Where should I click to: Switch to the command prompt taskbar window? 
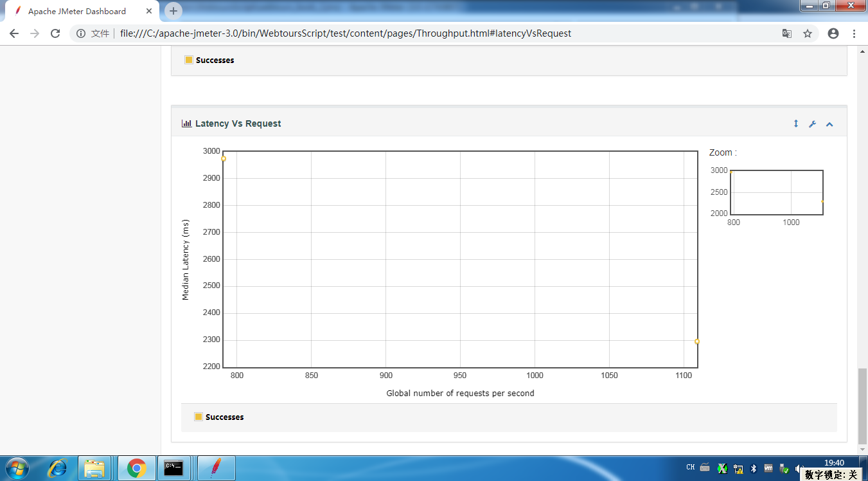coord(175,468)
